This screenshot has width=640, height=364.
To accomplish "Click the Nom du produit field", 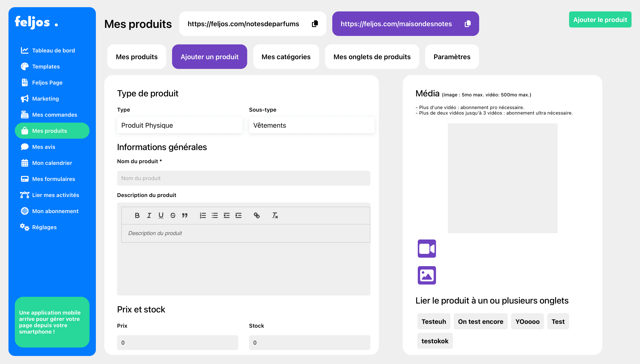I will point(243,178).
